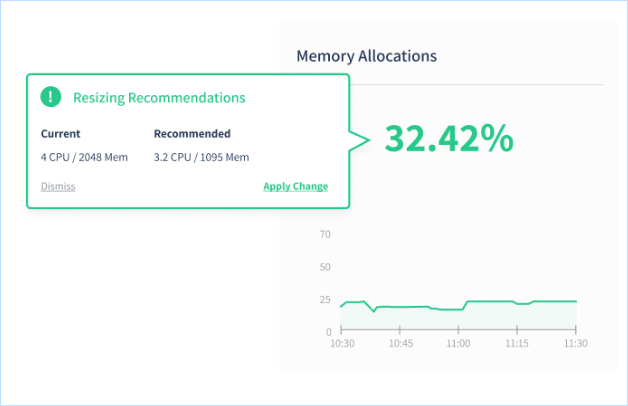Click the 25 y-axis label
The image size is (628, 406).
coord(324,300)
